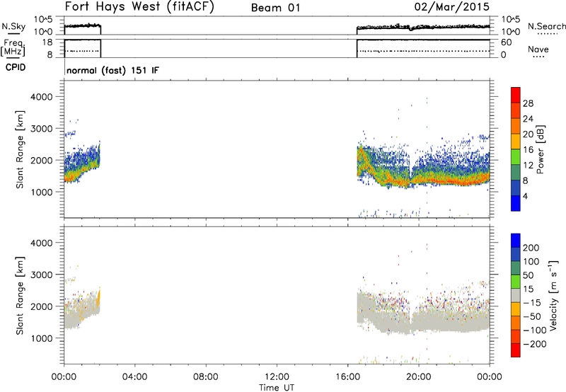Screen dimensions: 566x392
Task: Click the N.Sky noise trace after 16:00
Action: [423, 27]
